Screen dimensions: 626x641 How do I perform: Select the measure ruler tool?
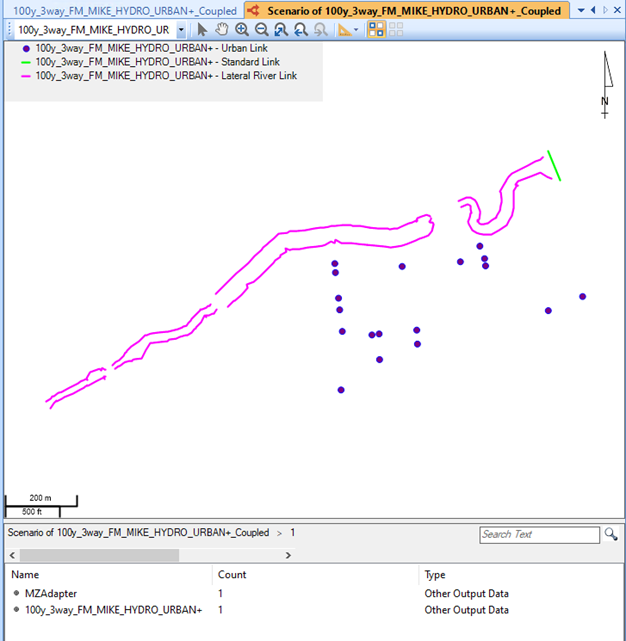(345, 30)
